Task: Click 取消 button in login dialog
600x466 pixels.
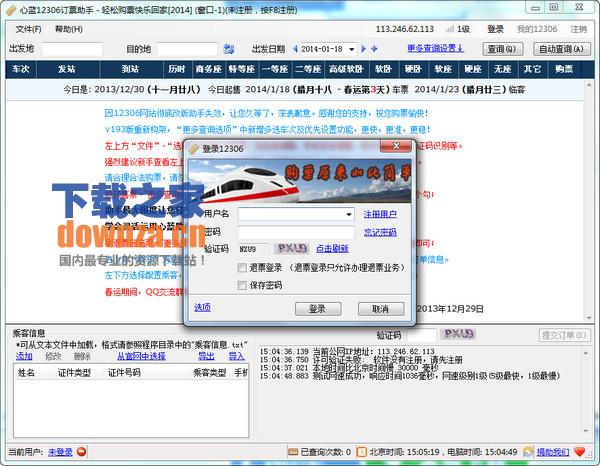Action: tap(381, 309)
